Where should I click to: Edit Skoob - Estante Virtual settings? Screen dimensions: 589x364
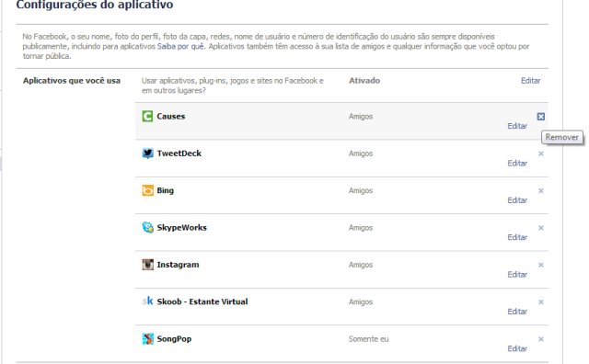(517, 312)
